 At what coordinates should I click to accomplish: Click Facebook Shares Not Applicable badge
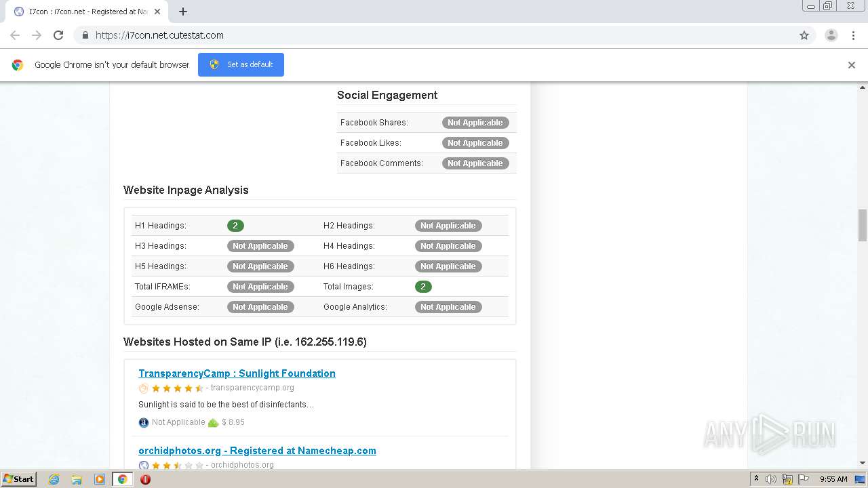[x=475, y=123]
